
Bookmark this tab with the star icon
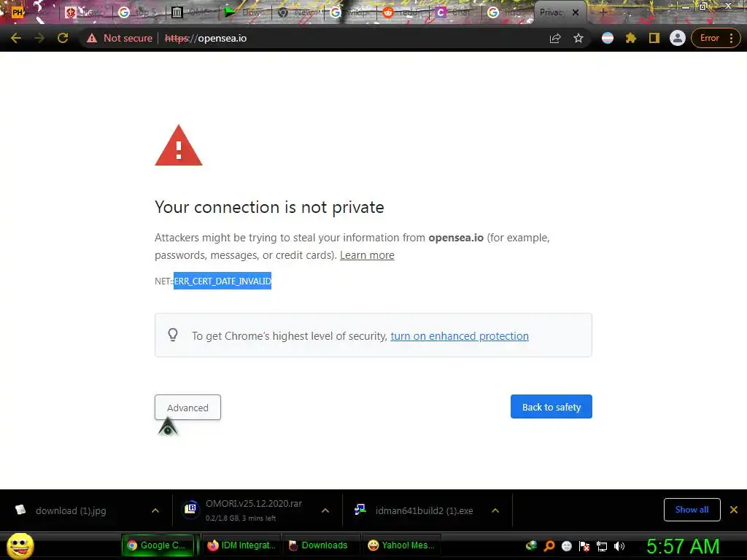coord(578,38)
